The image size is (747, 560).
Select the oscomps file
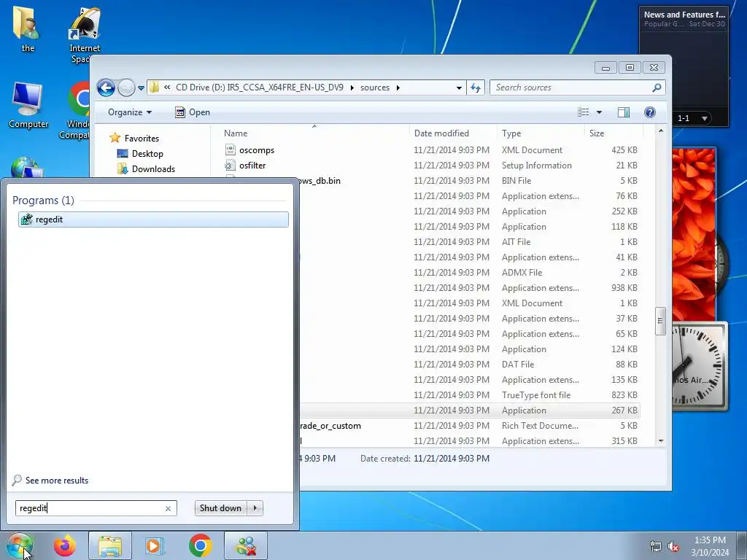tap(256, 150)
